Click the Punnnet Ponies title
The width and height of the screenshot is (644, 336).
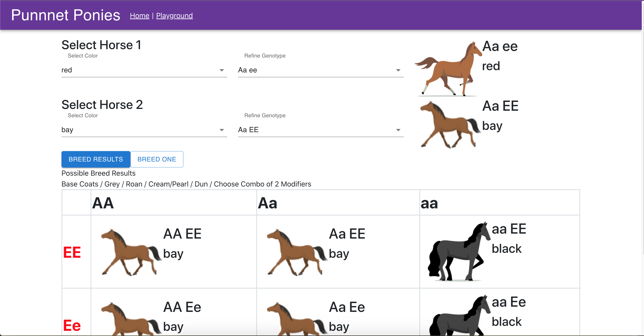pyautogui.click(x=66, y=15)
